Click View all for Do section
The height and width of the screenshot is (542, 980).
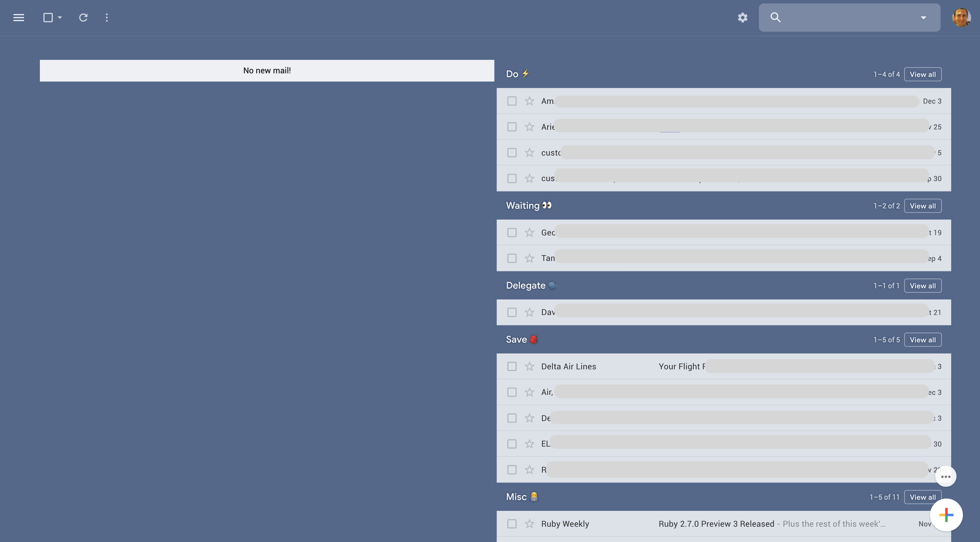(922, 74)
